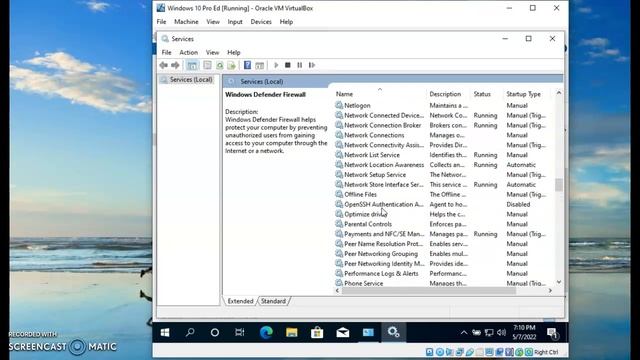The image size is (640, 360).
Task: Click the Export List toolbar icon
Action: pos(231,65)
